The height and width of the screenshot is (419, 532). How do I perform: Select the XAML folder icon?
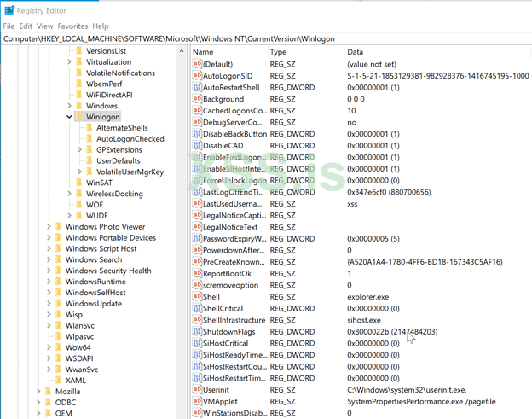pos(58,381)
